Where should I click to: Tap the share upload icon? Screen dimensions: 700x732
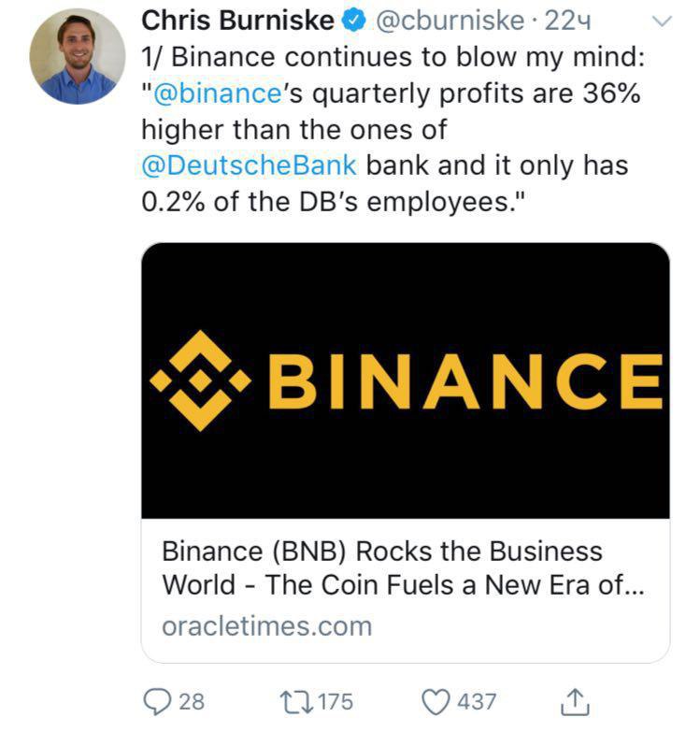pyautogui.click(x=575, y=702)
